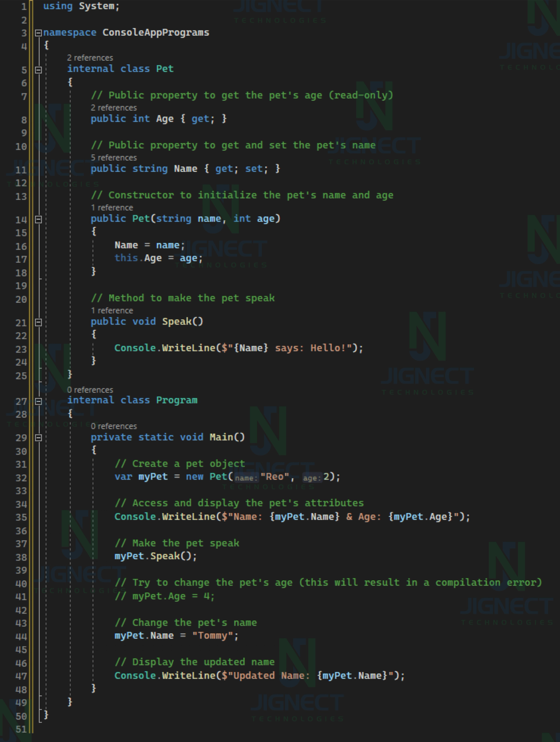Collapse the Pet constructor code block

[38, 219]
